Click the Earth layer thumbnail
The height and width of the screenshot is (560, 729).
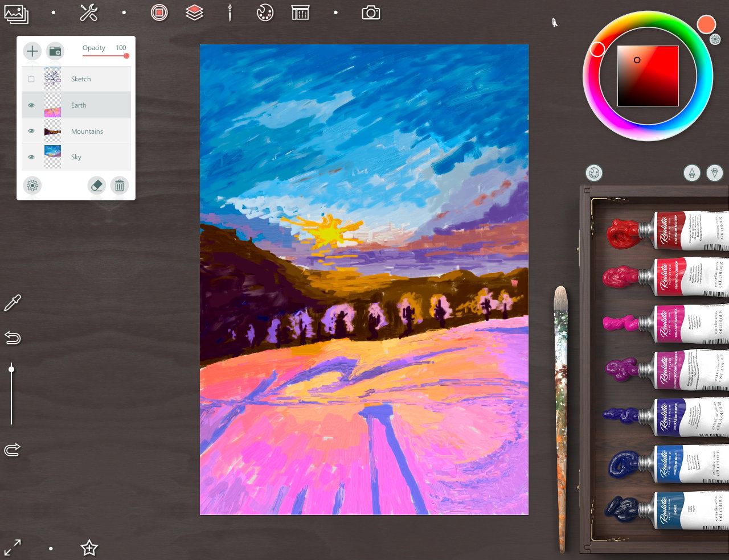click(52, 105)
